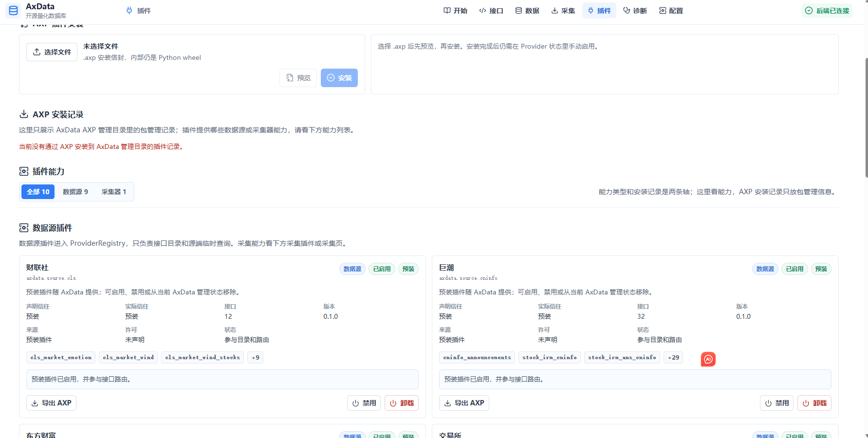Click stock_irm_cninfo interface chip

coord(550,358)
